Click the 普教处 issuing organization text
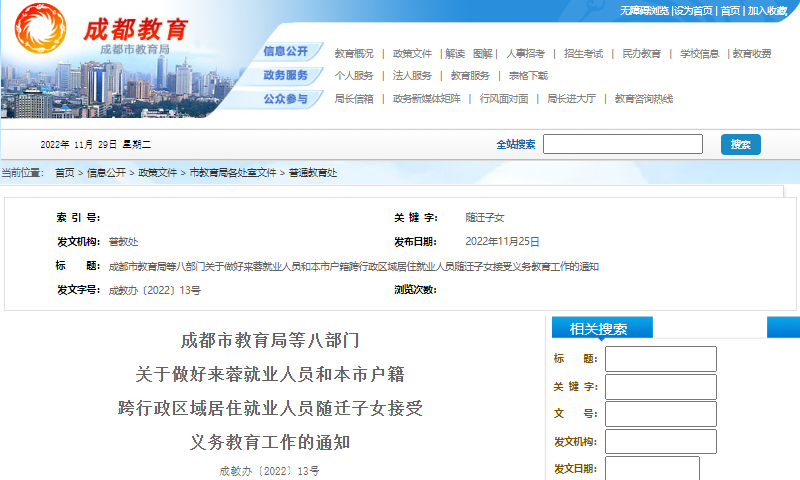 point(123,242)
